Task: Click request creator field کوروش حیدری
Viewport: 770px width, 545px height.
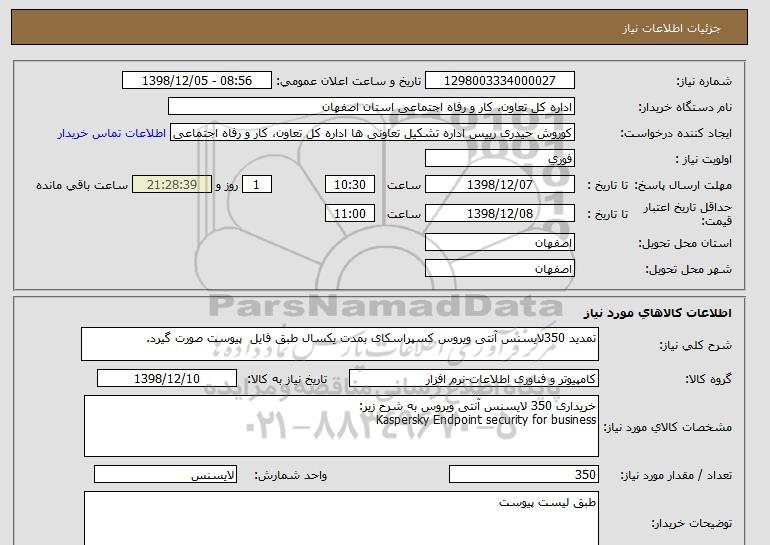Action: 372,133
